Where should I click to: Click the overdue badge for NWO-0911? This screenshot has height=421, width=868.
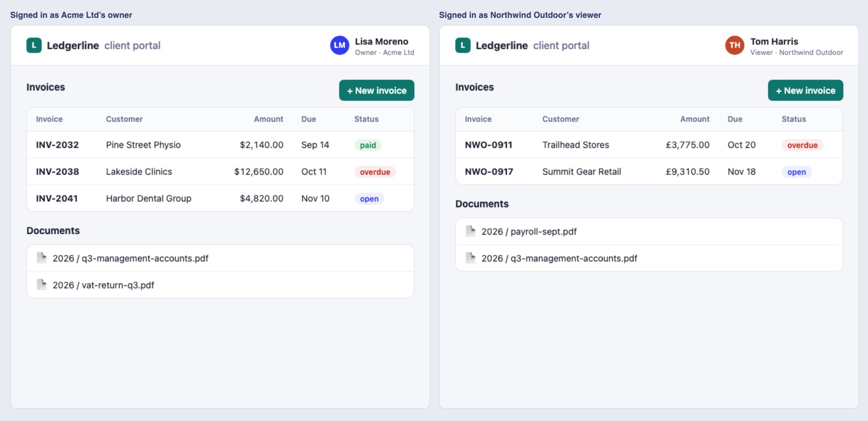[x=802, y=145]
